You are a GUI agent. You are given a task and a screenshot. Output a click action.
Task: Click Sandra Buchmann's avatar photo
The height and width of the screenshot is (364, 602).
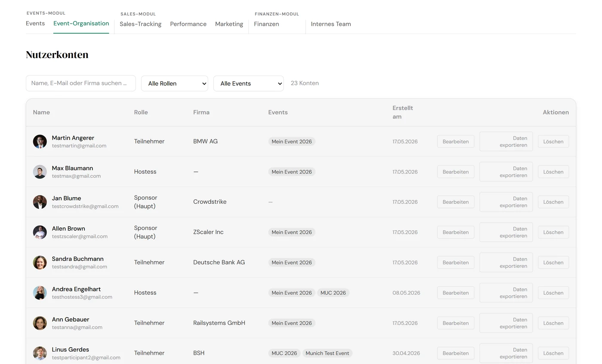point(40,263)
